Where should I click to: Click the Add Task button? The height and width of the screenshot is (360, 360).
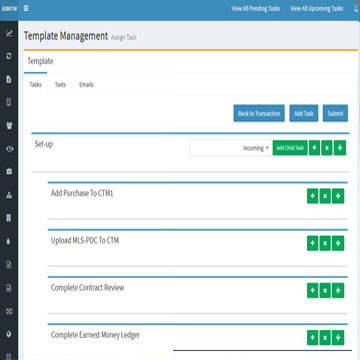point(304,113)
